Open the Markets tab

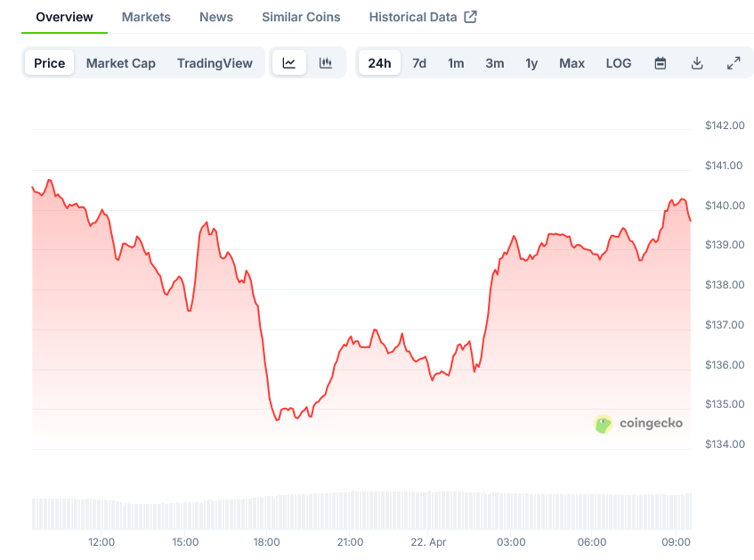[x=146, y=17]
